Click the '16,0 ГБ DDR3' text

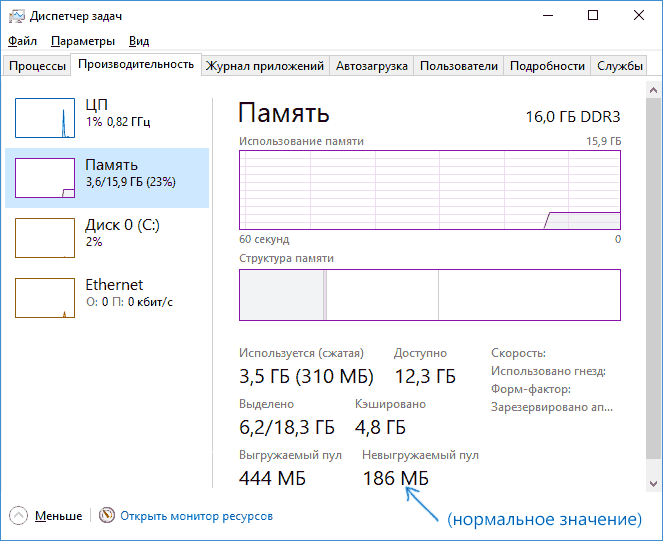point(573,117)
